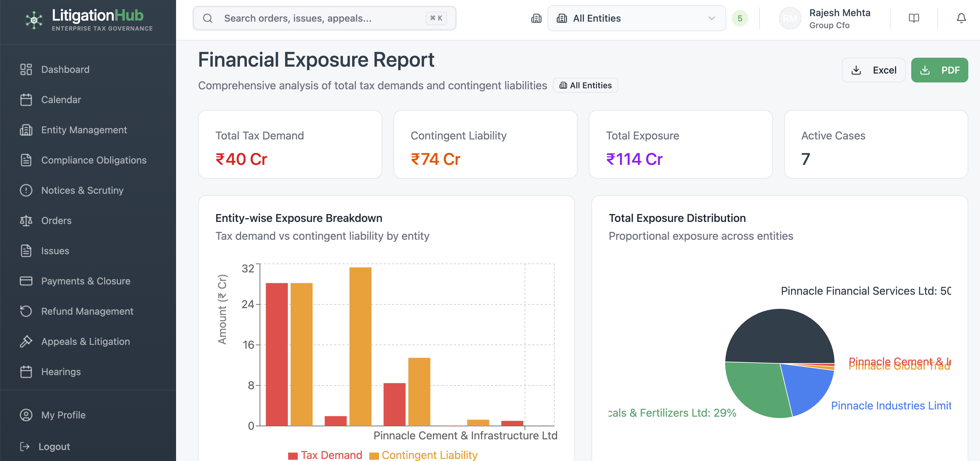Click Logout text

click(x=54, y=447)
